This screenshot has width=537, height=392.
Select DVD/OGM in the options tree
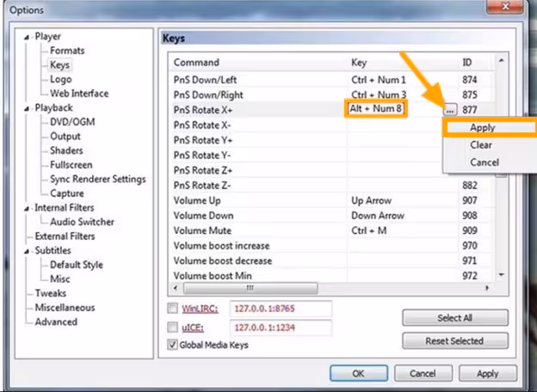pos(72,122)
